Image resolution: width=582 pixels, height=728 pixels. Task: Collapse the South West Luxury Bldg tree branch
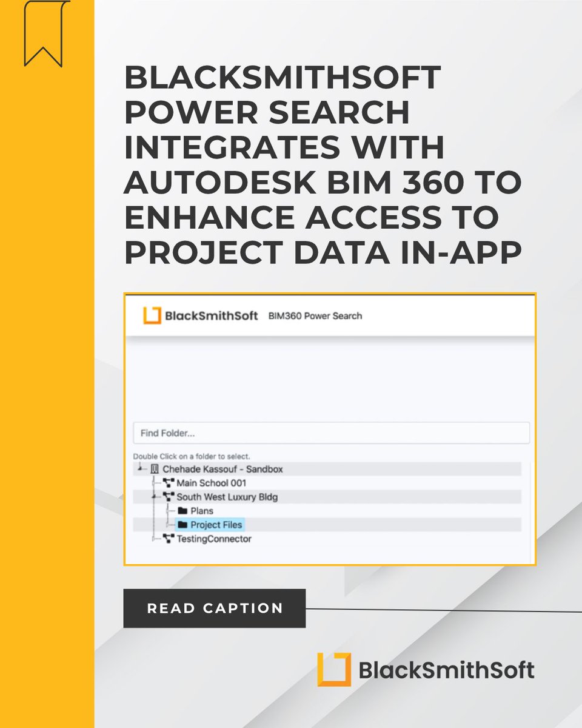(x=153, y=496)
